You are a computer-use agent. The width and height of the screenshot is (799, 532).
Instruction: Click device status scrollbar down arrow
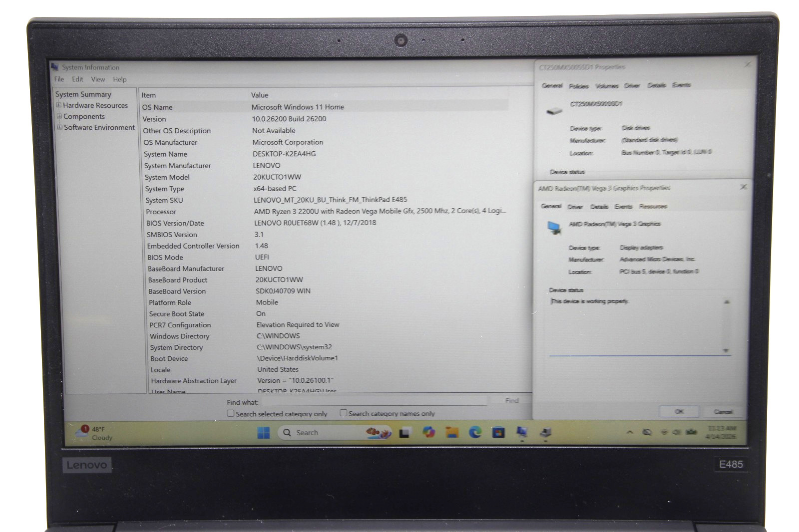pyautogui.click(x=726, y=350)
